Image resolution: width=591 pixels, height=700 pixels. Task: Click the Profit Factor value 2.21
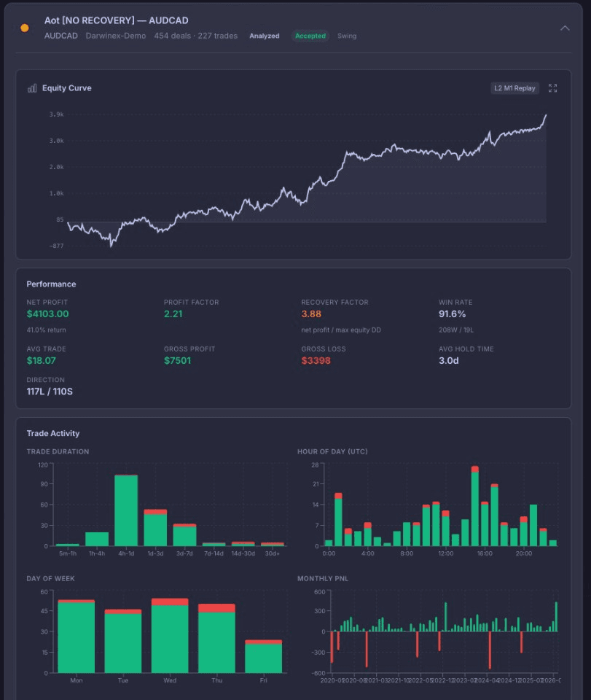tap(173, 314)
